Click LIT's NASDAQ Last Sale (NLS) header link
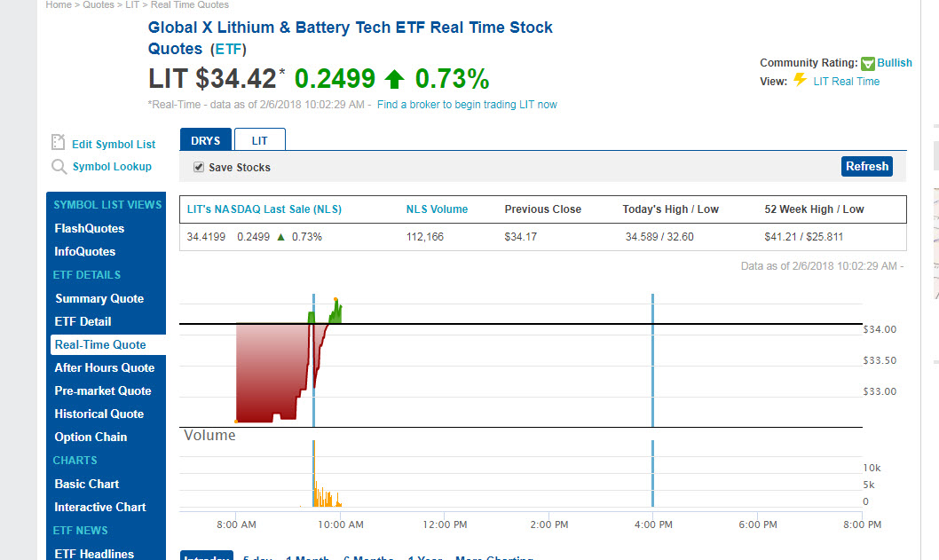 (264, 209)
